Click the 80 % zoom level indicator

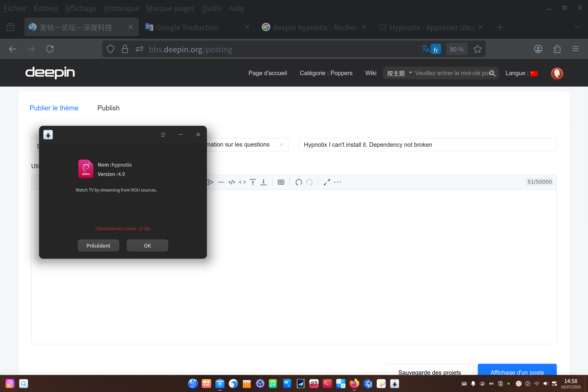(456, 49)
